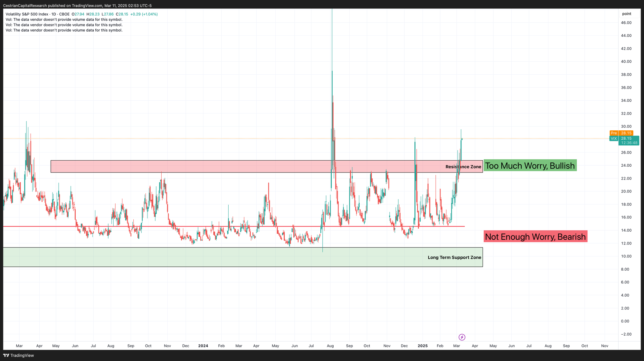The height and width of the screenshot is (361, 644).
Task: Click the 46.00 price axis label
Action: (x=626, y=23)
